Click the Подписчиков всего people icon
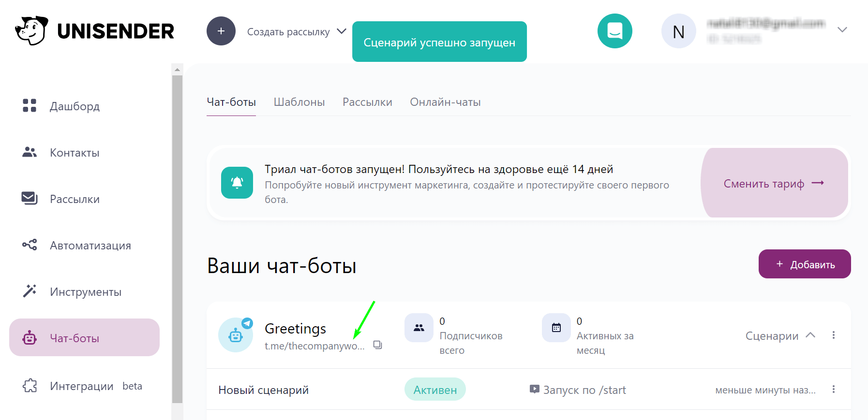 coord(419,328)
